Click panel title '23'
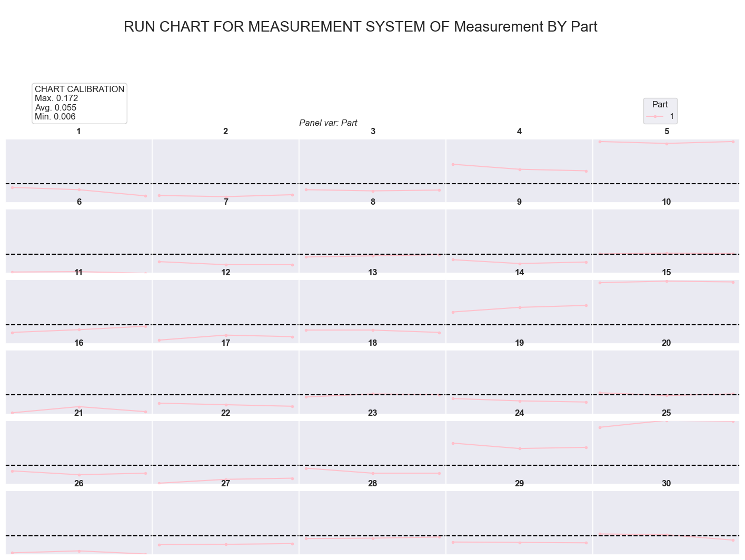The image size is (745, 560). coord(373,413)
